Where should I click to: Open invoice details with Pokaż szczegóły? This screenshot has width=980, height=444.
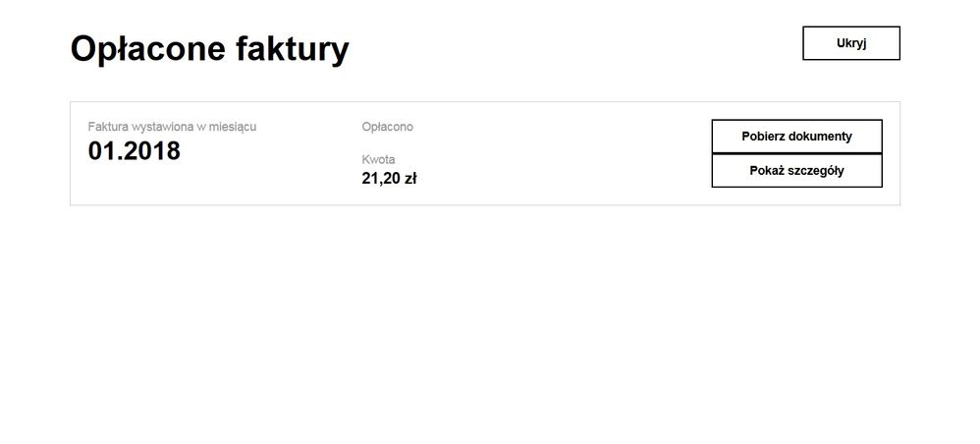click(796, 171)
